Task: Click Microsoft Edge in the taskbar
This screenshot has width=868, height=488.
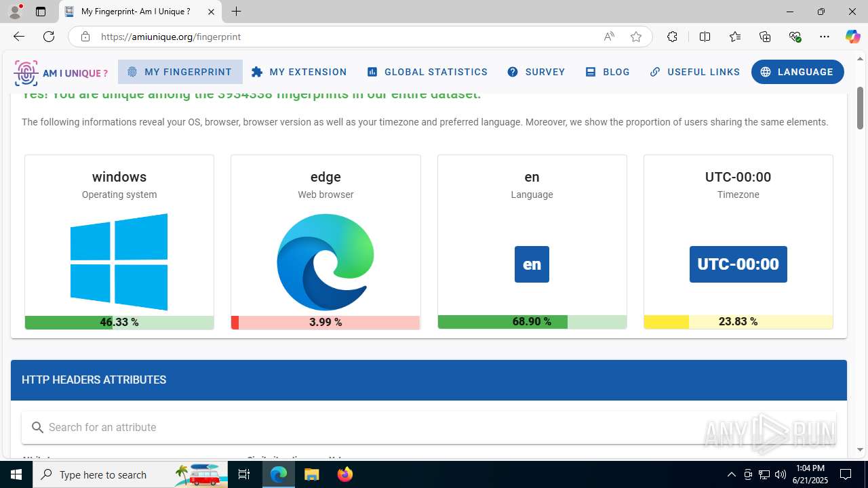Action: click(279, 474)
